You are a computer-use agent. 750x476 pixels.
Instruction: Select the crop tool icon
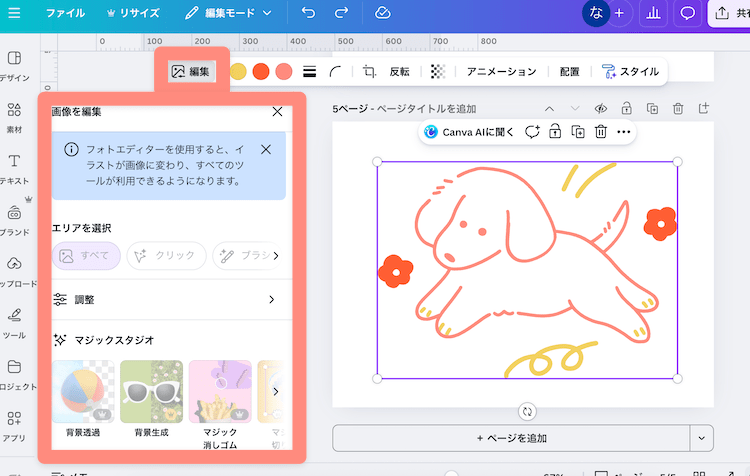pos(369,72)
